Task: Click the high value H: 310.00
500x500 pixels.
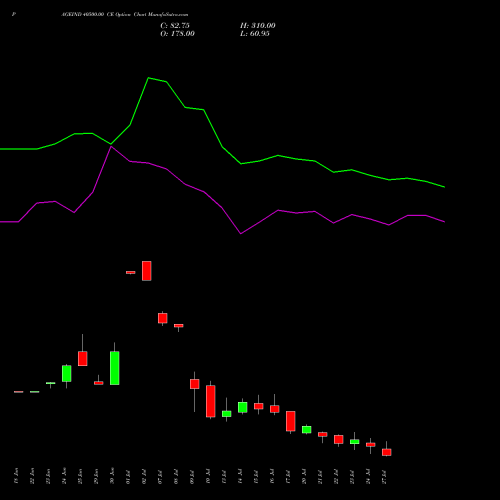Action: (258, 26)
